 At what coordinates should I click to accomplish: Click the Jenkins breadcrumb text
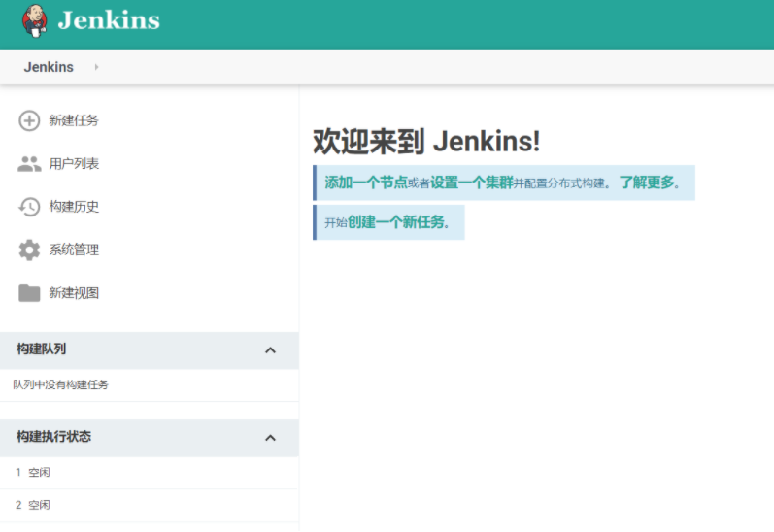pos(49,67)
